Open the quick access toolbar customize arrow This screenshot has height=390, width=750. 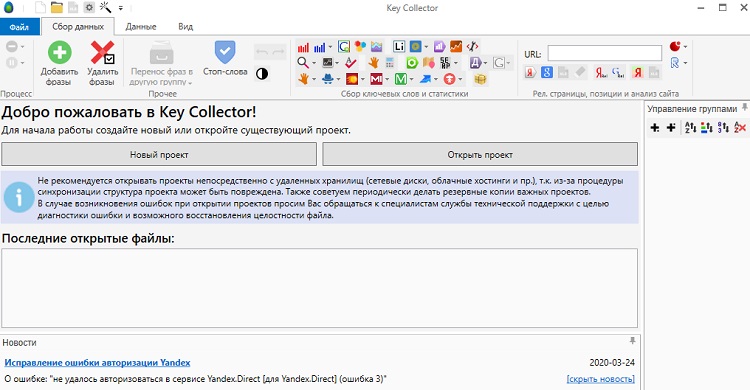point(121,8)
